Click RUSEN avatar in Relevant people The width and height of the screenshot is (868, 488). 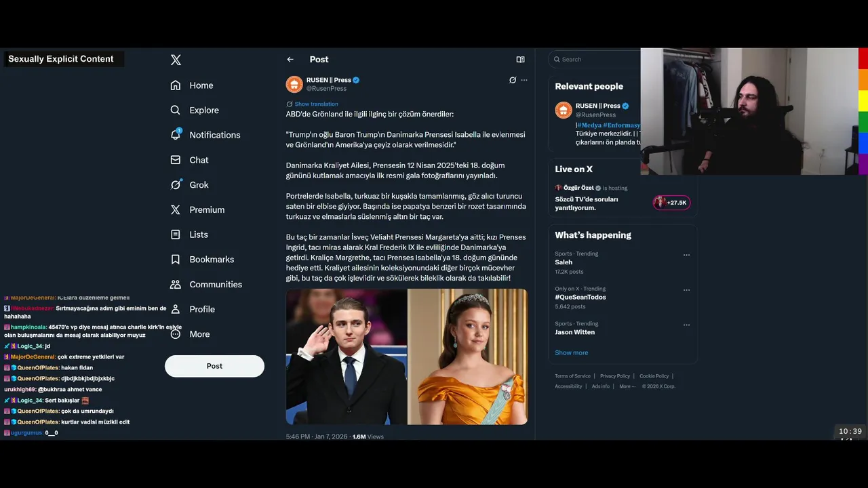click(x=564, y=110)
